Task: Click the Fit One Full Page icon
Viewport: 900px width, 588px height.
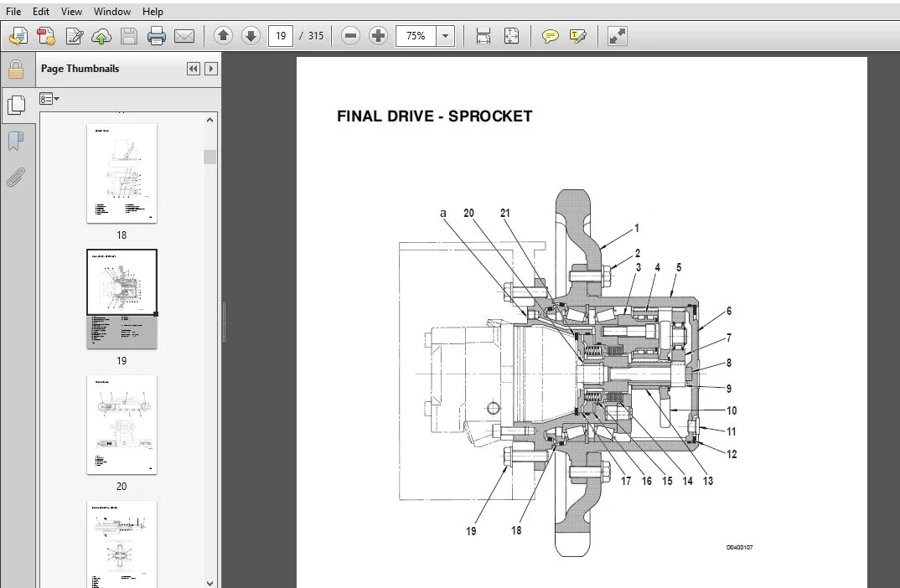Action: click(x=511, y=36)
